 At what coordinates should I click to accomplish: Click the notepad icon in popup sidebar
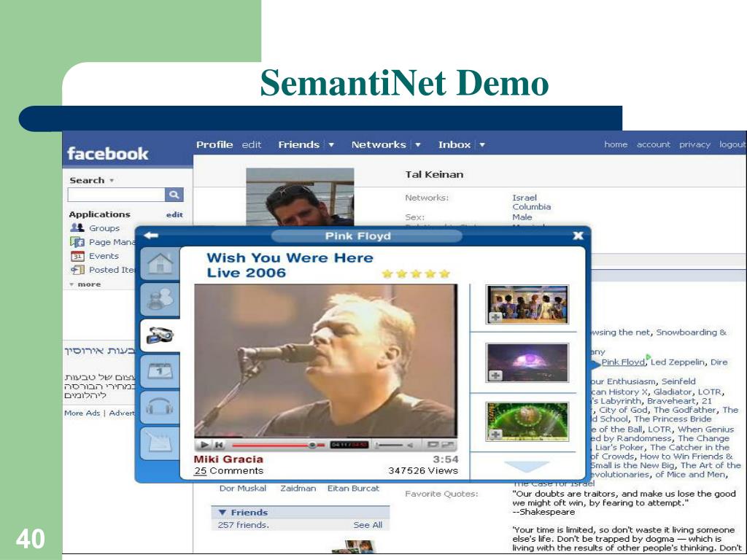[160, 443]
